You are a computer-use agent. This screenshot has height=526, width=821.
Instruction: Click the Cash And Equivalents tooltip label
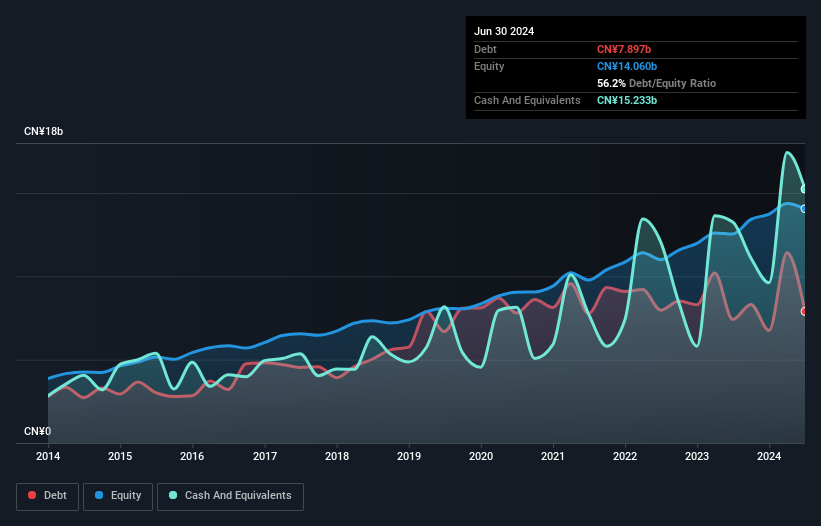point(527,100)
